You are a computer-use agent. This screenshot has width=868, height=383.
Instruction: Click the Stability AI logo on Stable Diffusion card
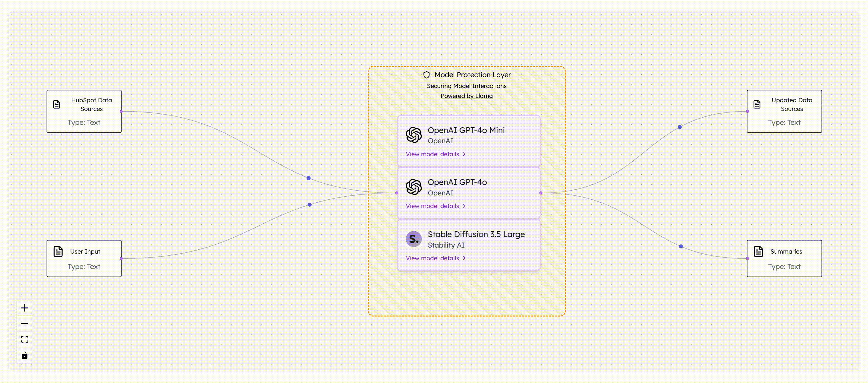coord(414,239)
